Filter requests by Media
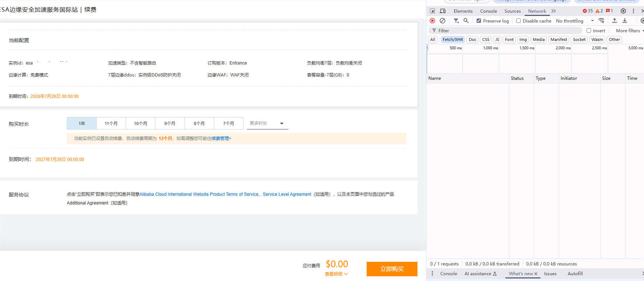 pos(539,40)
